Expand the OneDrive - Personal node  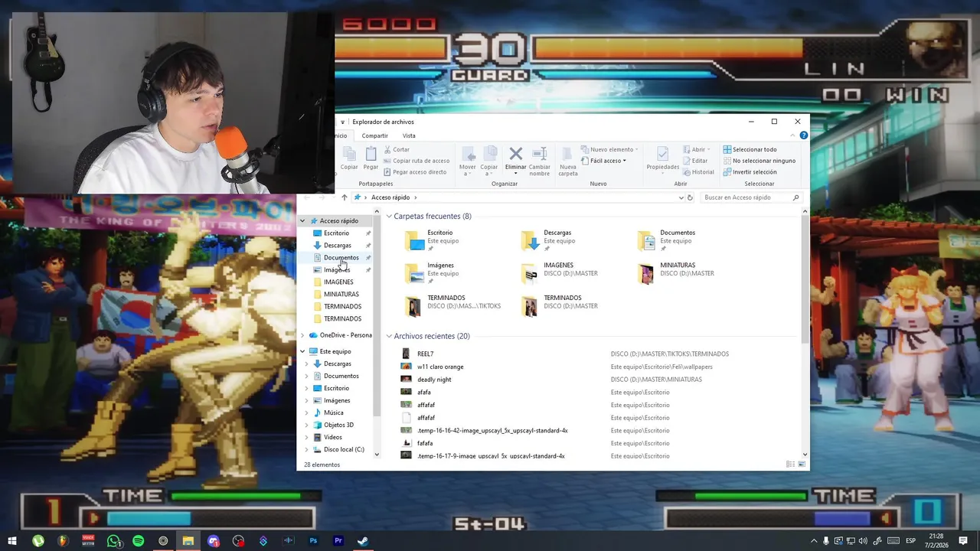coord(302,335)
